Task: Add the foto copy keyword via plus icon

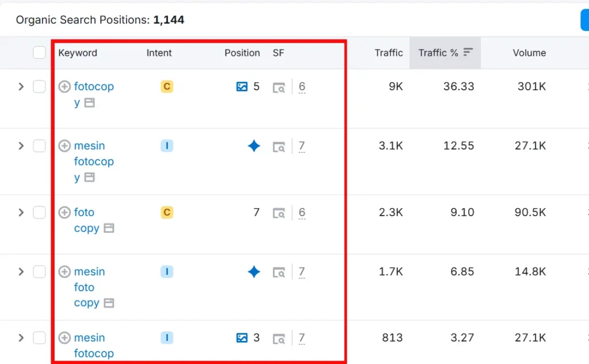Action: point(64,212)
